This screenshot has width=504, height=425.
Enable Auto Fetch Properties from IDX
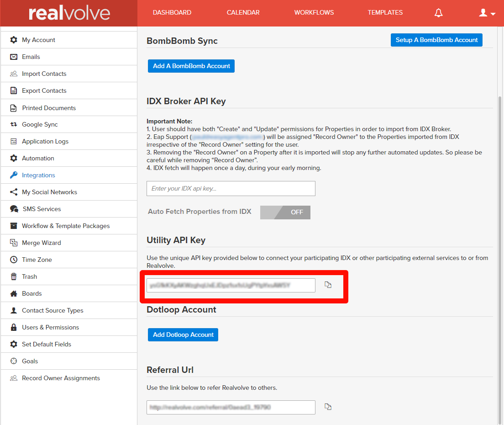tap(285, 212)
